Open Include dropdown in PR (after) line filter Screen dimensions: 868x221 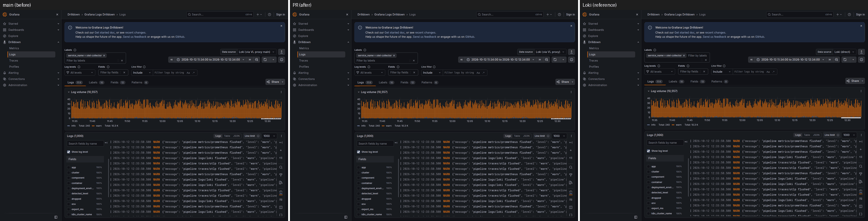[x=431, y=72]
